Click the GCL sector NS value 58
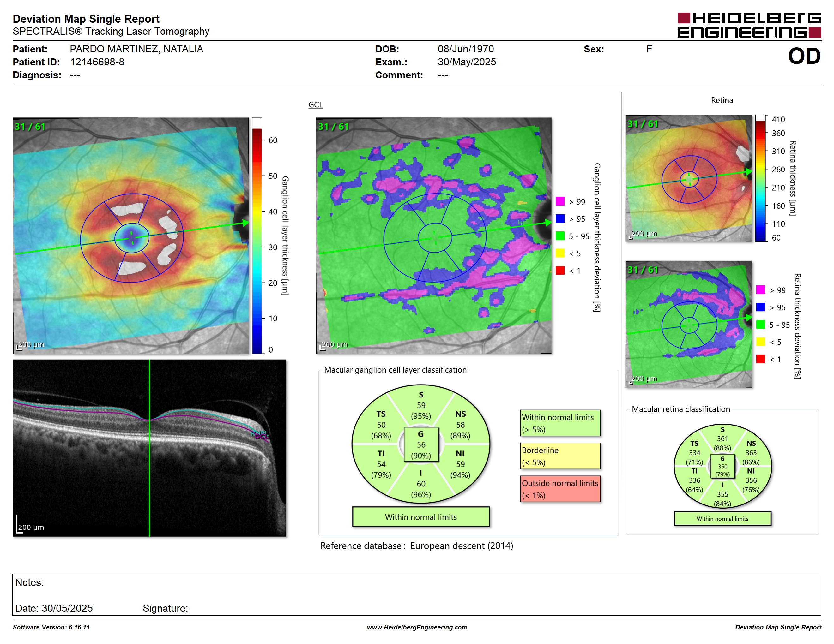The height and width of the screenshot is (644, 834). pyautogui.click(x=461, y=425)
